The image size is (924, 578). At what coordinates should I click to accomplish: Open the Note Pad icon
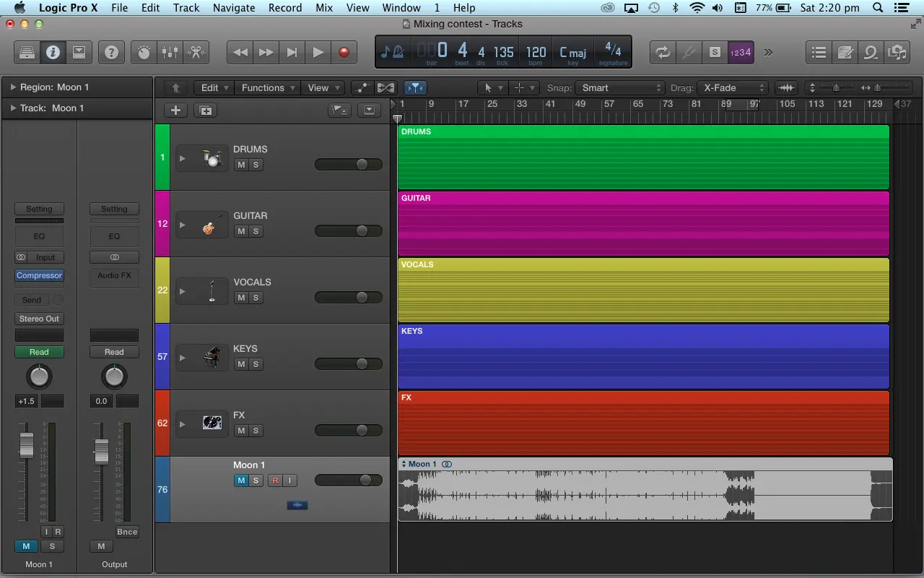tap(845, 52)
